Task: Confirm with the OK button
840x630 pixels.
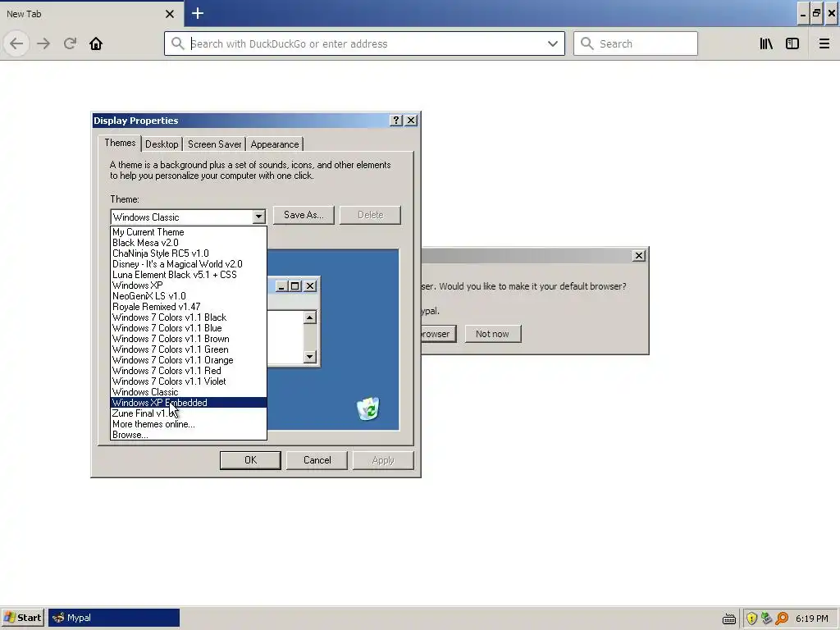Action: pos(250,460)
